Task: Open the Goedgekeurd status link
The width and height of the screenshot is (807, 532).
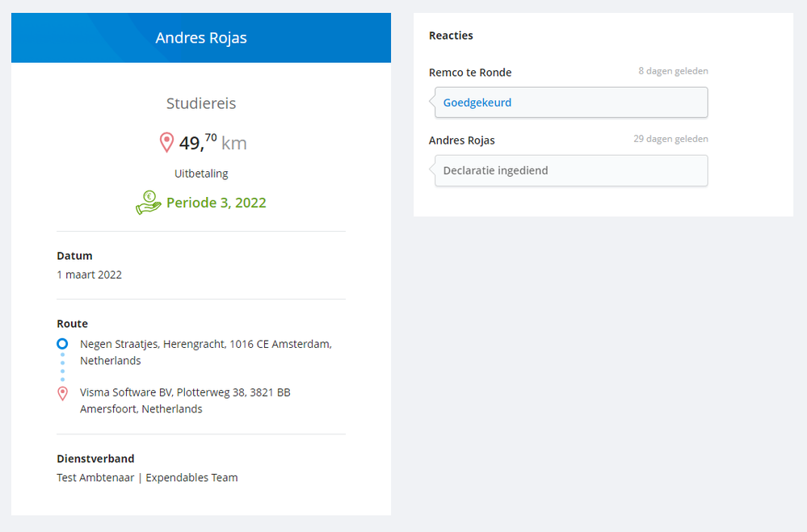Action: pos(477,103)
